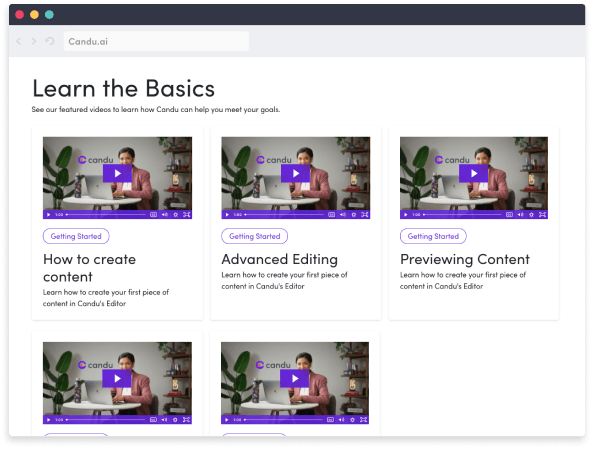Mute the video below How to create content card
The image size is (593, 449).
pyautogui.click(x=164, y=419)
